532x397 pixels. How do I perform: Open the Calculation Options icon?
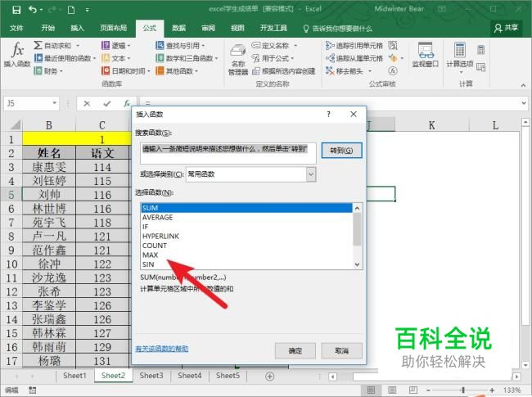[460, 50]
